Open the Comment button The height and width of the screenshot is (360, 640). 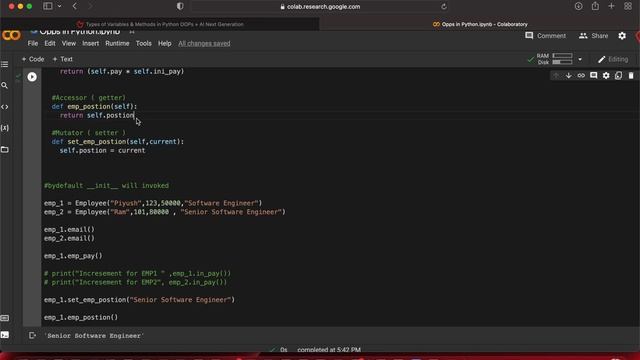545,36
